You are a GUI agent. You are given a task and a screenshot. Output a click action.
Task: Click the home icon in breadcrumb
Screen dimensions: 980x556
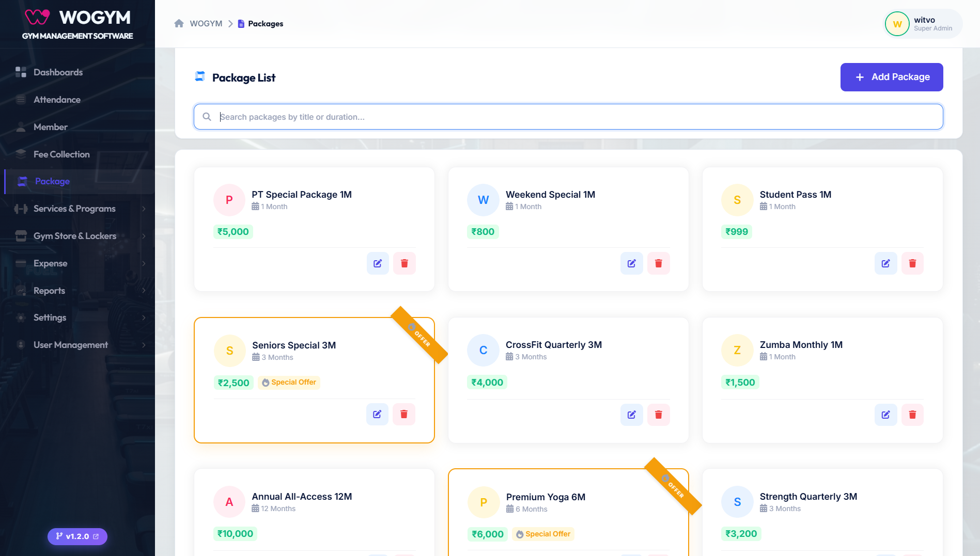[x=179, y=23]
